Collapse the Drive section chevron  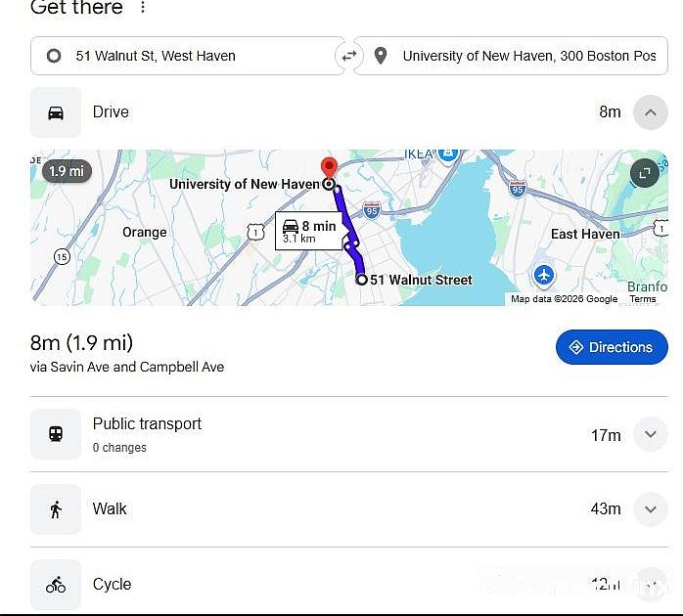651,112
